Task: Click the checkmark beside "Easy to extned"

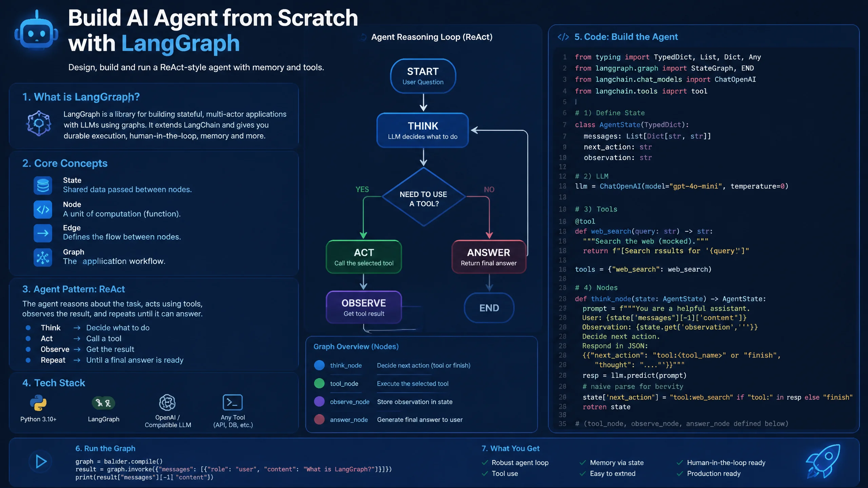Action: click(583, 474)
